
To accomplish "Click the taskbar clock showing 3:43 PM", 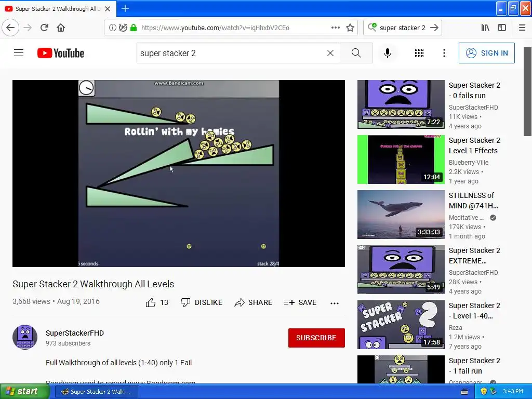I will (513, 391).
